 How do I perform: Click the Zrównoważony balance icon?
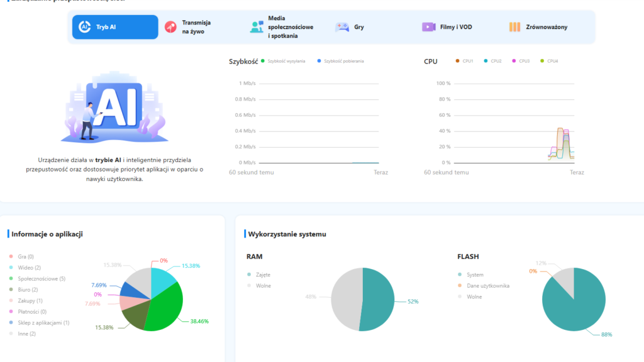(x=514, y=27)
